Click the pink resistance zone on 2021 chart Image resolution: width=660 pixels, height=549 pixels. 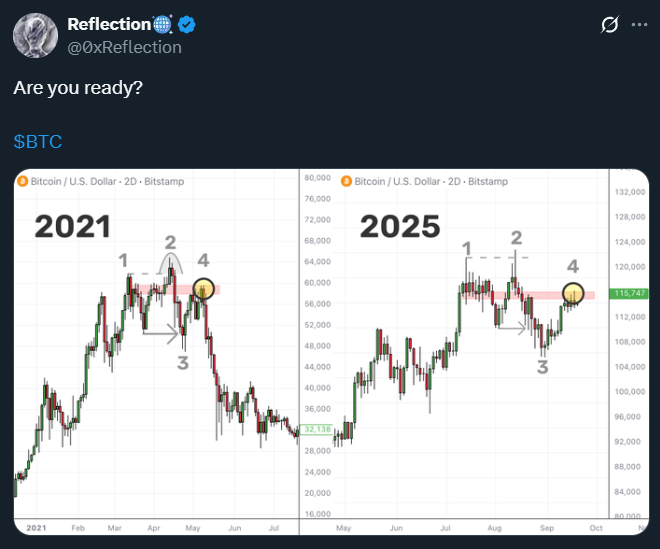175,290
